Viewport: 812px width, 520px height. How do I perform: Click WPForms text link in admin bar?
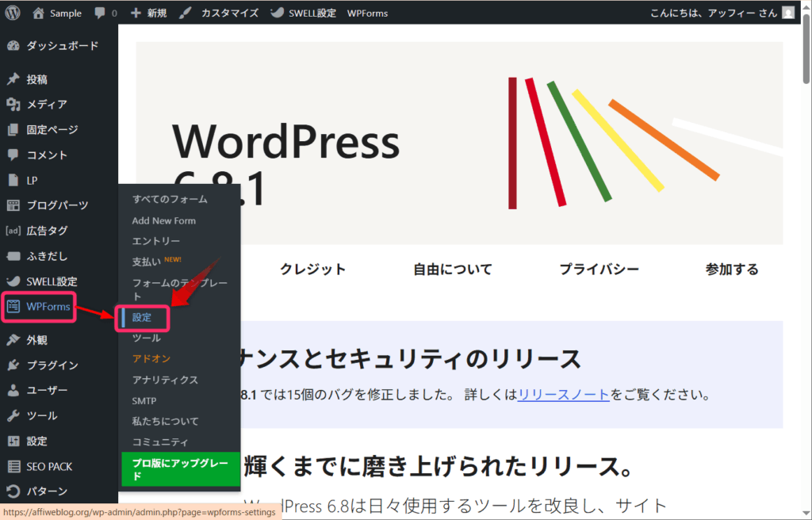click(x=367, y=13)
